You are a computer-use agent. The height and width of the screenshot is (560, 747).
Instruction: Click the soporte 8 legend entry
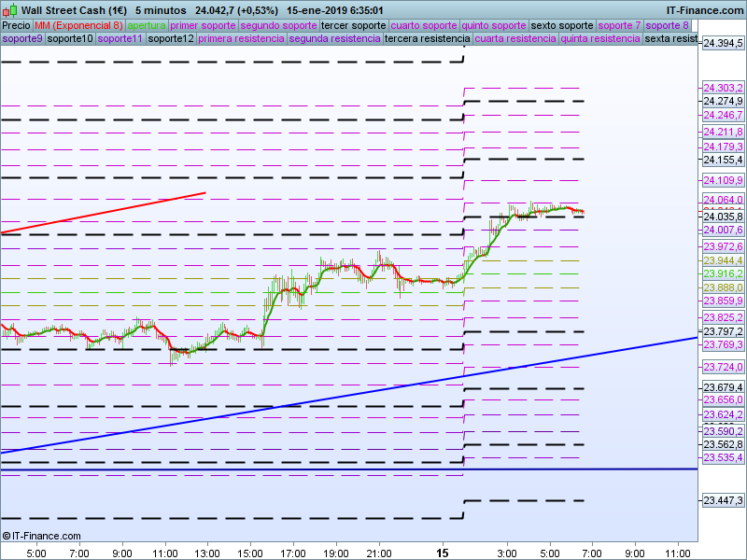667,26
